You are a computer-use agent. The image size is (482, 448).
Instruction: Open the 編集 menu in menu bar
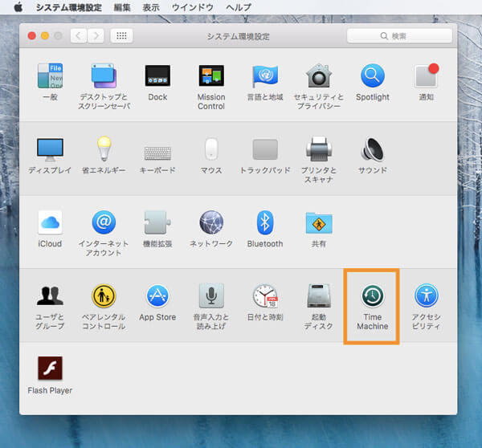click(122, 7)
